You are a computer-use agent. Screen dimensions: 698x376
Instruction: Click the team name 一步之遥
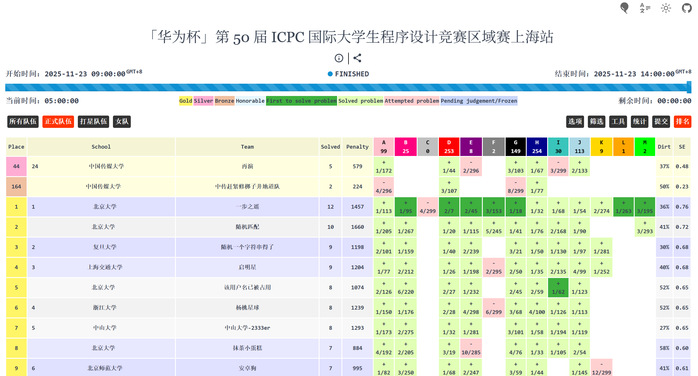[248, 206]
